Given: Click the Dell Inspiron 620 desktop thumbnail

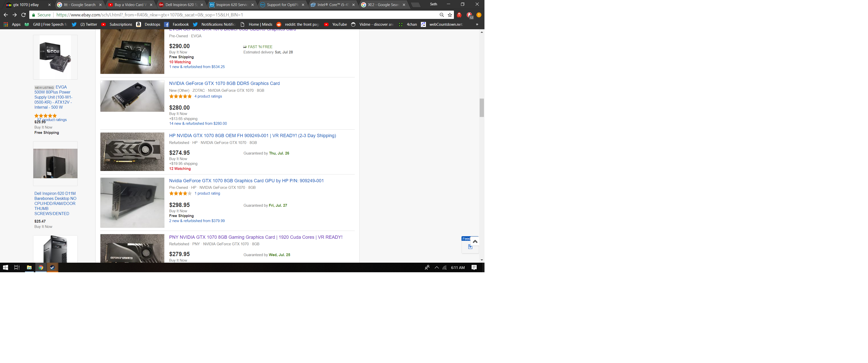Looking at the screenshot, I should (x=55, y=164).
